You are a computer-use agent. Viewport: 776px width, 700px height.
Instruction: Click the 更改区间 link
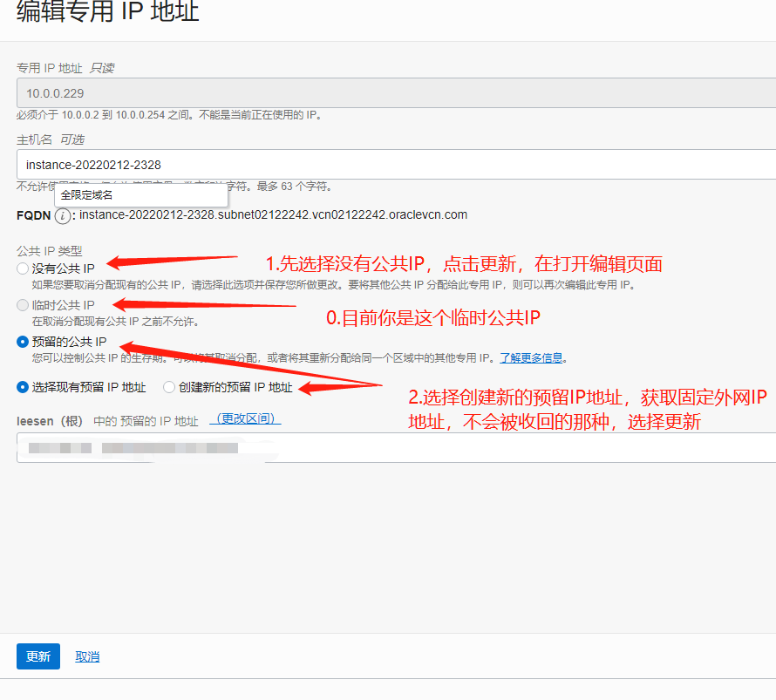[x=246, y=419]
